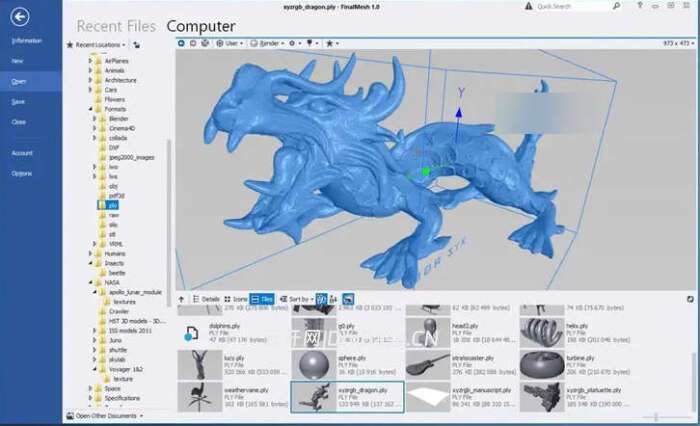This screenshot has height=426, width=700.
Task: Click the help question mark icon
Action: [x=640, y=6]
